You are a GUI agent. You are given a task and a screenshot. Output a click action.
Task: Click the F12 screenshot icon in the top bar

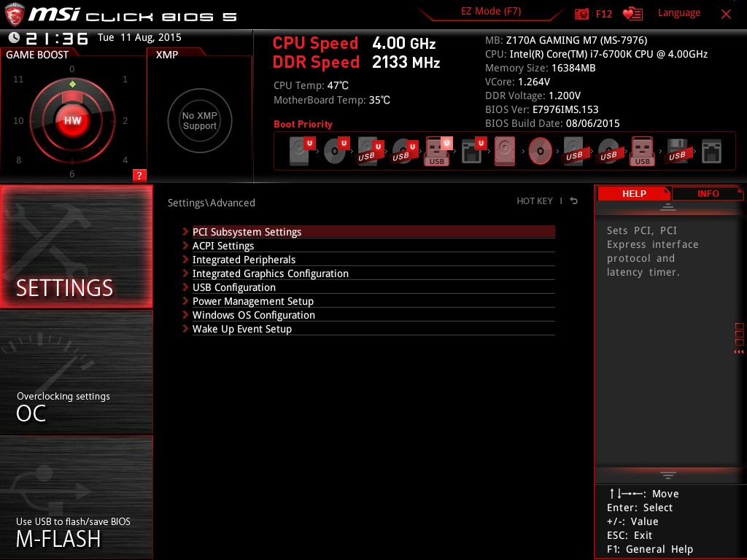pos(582,12)
